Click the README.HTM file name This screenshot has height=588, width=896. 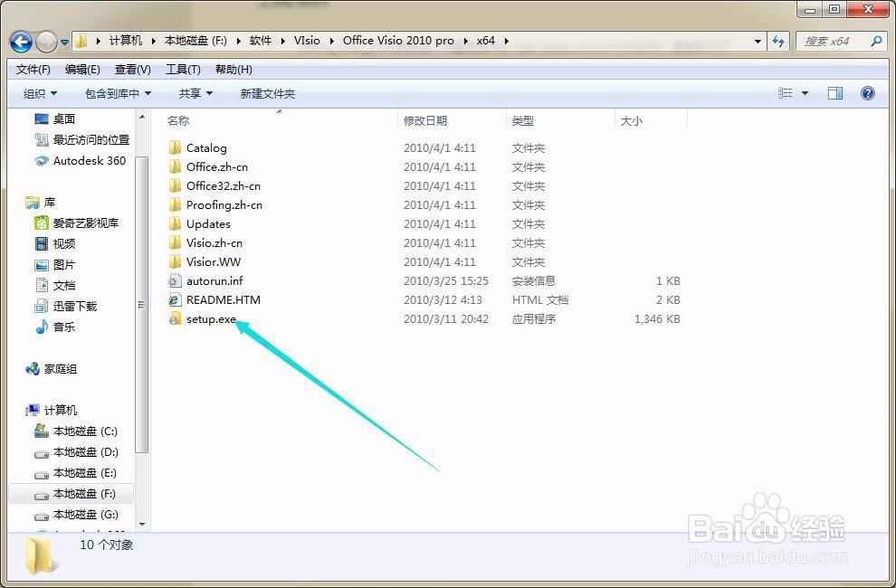(x=224, y=300)
